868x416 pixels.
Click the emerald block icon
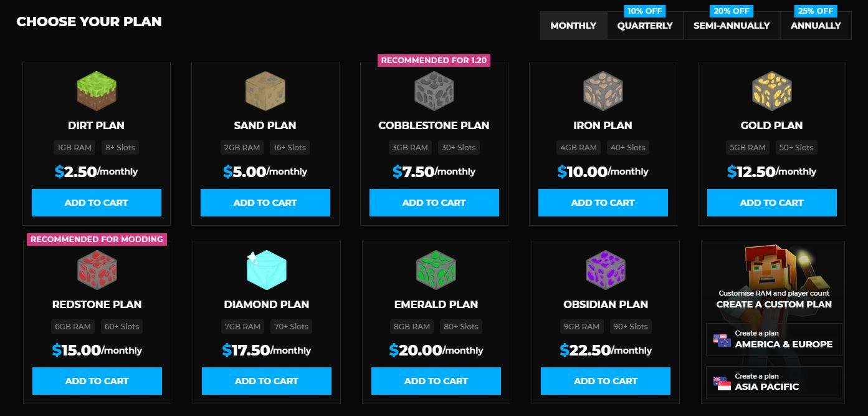(x=436, y=269)
